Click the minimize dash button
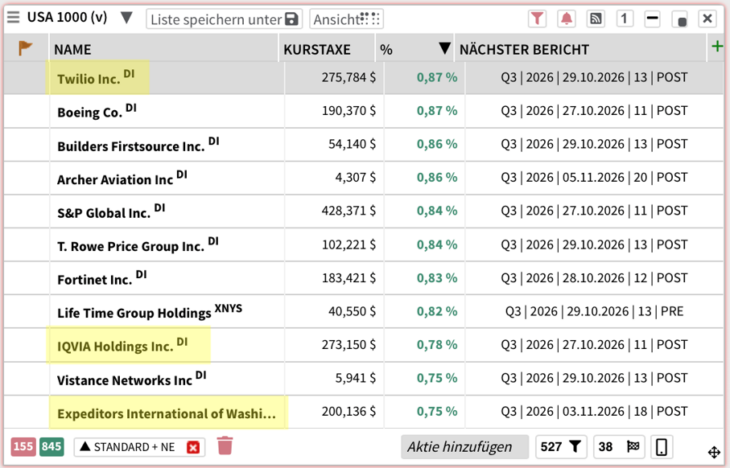The height and width of the screenshot is (468, 730). pos(652,19)
